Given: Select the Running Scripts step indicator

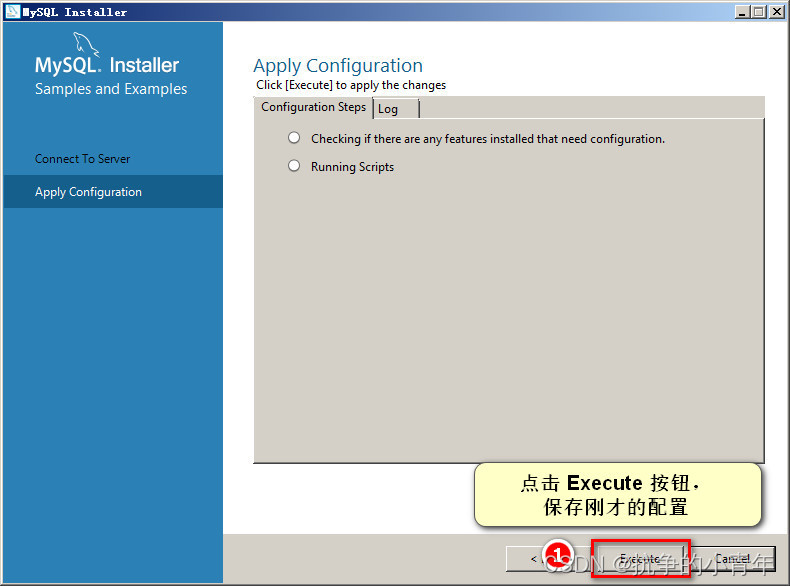Looking at the screenshot, I should [x=294, y=166].
